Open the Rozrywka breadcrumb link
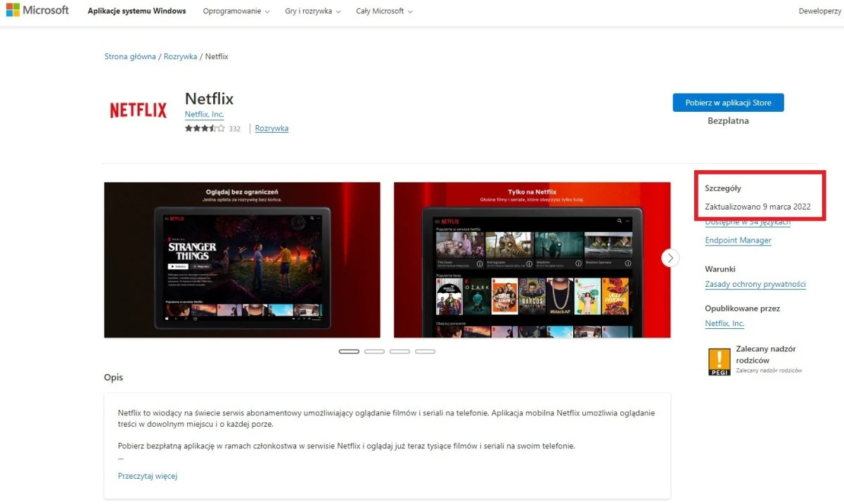This screenshot has width=844, height=504. pos(180,56)
